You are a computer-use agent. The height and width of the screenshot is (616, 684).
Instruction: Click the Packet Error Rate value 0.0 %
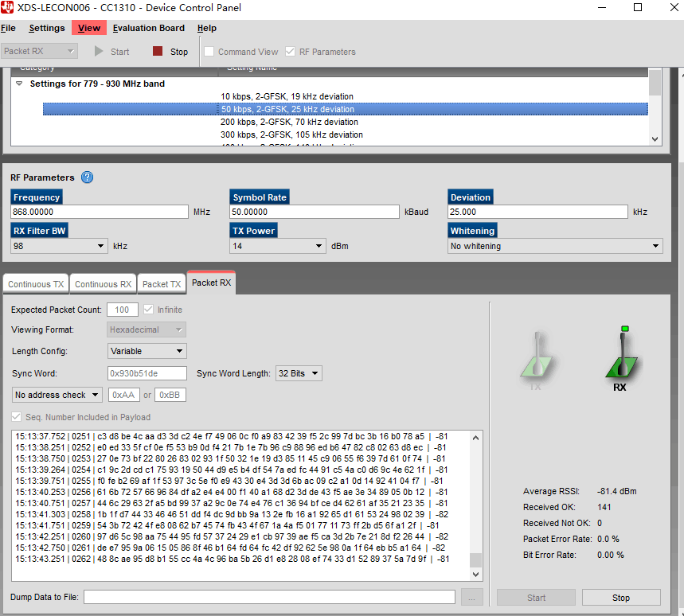pos(608,539)
